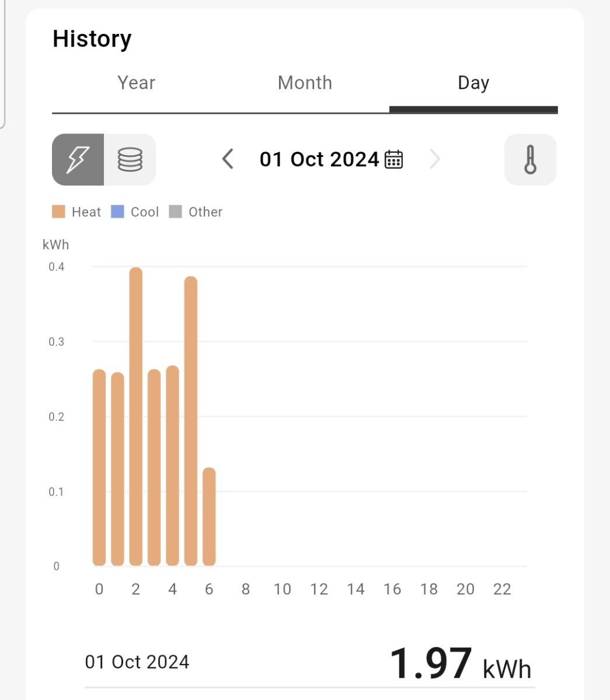Click the orange Heat color swatch
The height and width of the screenshot is (700, 610).
[58, 211]
